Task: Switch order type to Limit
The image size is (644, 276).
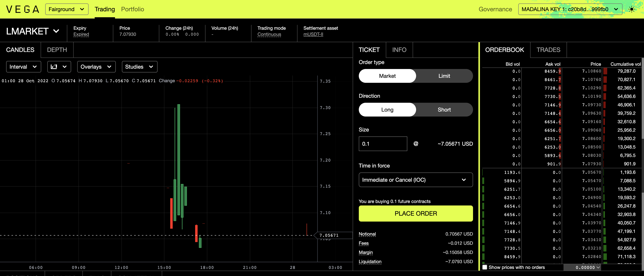Action: [x=444, y=76]
